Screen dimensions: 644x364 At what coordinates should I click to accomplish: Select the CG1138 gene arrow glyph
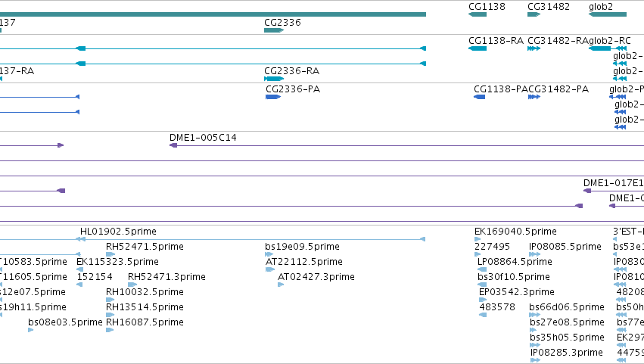pyautogui.click(x=478, y=14)
